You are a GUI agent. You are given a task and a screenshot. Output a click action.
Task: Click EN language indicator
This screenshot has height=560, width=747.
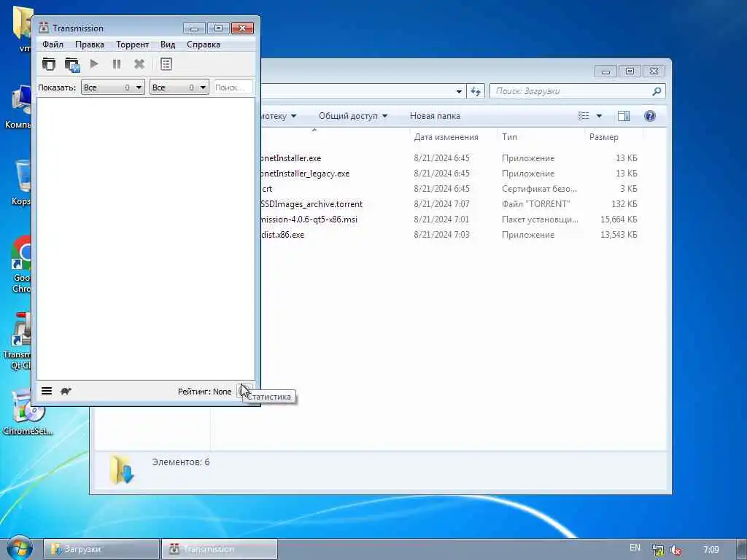coord(635,548)
